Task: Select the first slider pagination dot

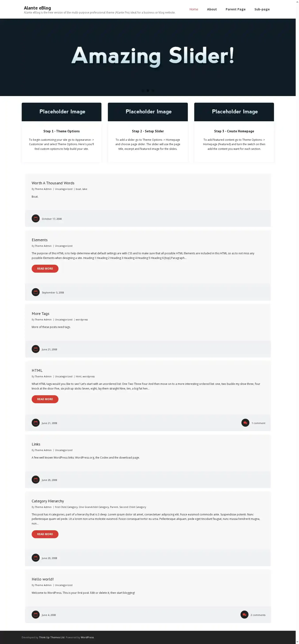Action: 143,91
